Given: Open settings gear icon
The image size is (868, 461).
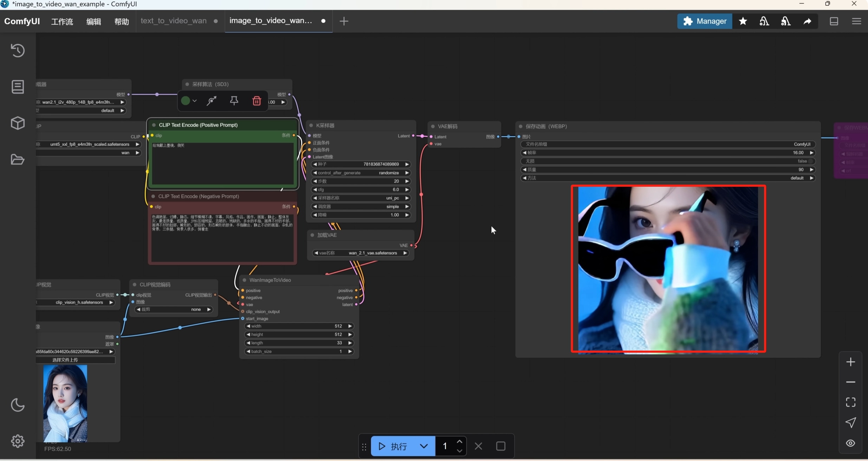Looking at the screenshot, I should point(18,441).
